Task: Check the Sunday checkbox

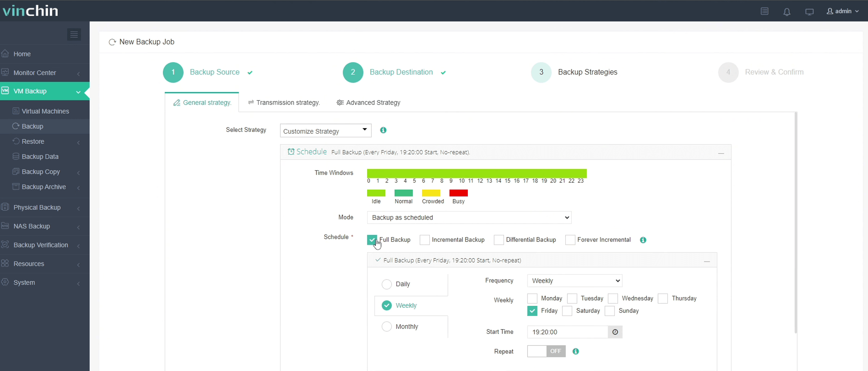Action: point(610,311)
